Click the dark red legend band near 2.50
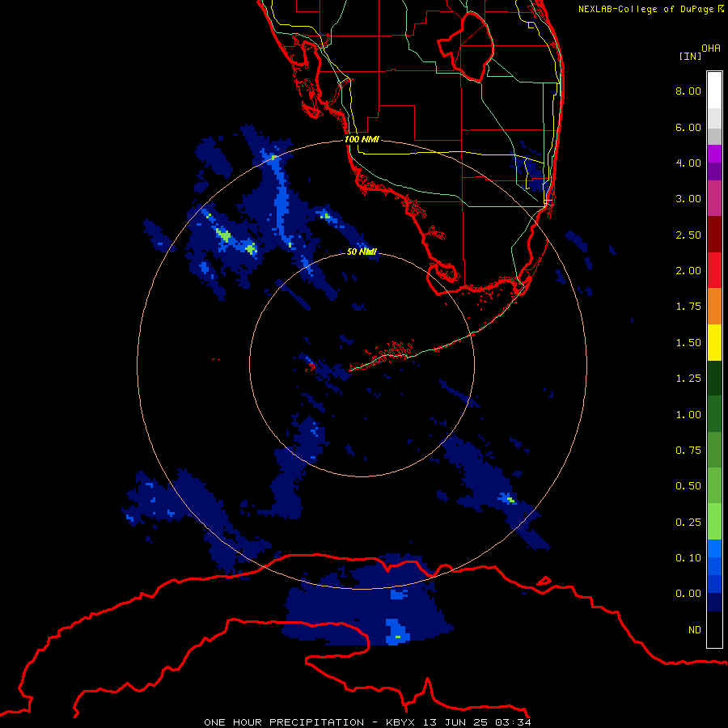 714,235
